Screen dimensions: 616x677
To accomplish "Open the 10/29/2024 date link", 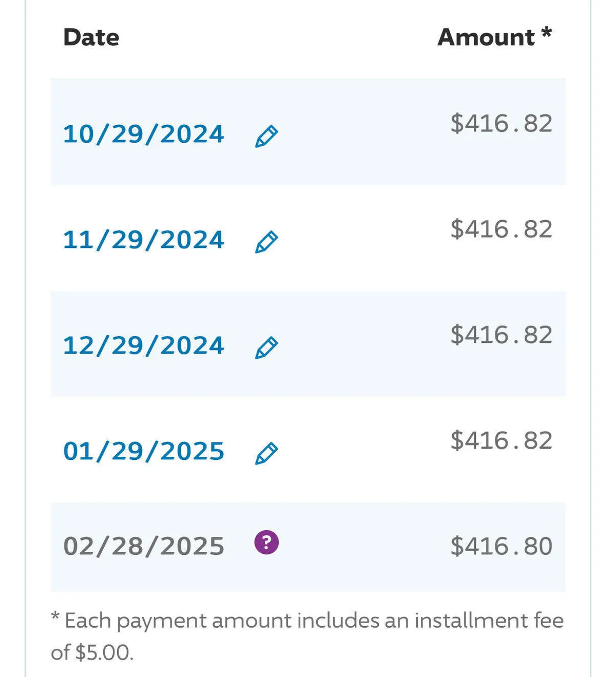I will pos(144,134).
